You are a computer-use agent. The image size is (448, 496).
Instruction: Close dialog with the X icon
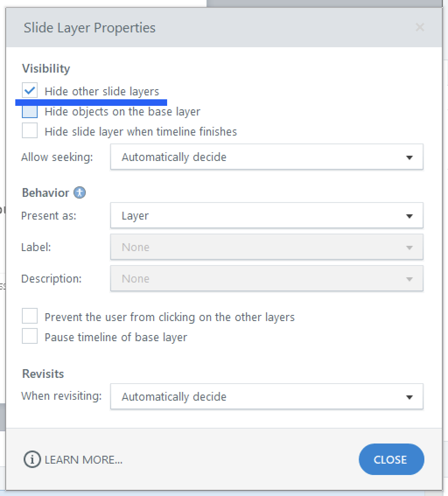(420, 28)
